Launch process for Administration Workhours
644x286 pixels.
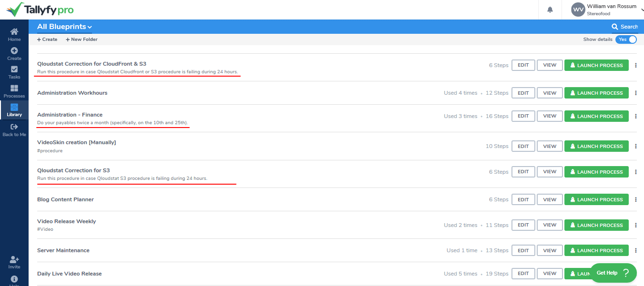[596, 93]
